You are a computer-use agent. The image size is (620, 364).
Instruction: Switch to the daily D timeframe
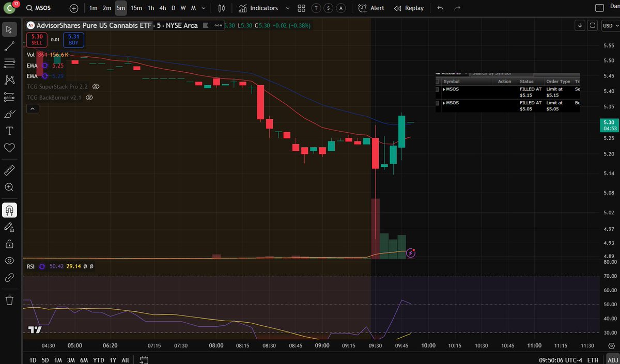click(x=174, y=8)
